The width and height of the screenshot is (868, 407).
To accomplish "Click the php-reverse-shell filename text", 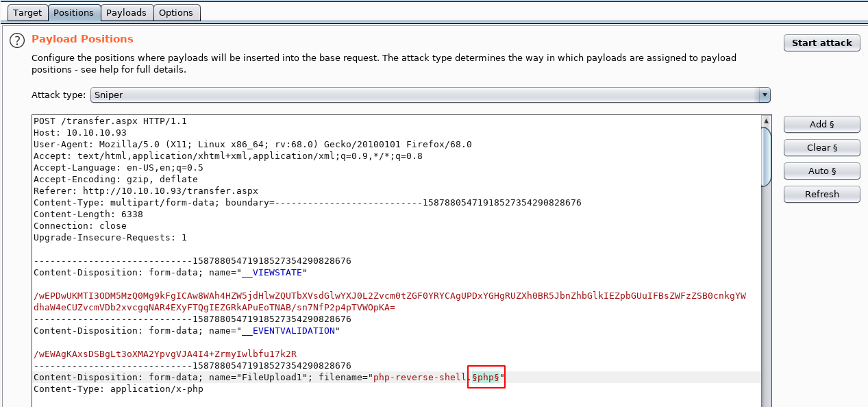I will point(420,378).
